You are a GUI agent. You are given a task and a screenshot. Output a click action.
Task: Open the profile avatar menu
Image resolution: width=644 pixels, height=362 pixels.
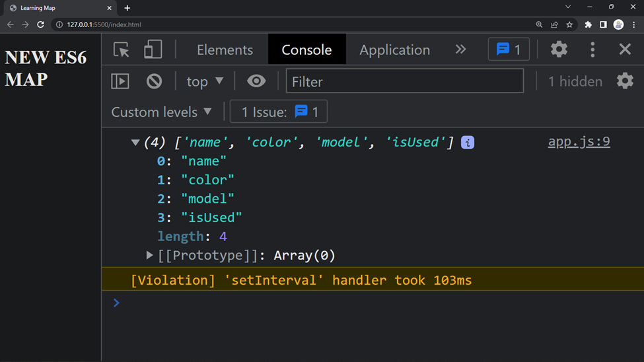[618, 24]
